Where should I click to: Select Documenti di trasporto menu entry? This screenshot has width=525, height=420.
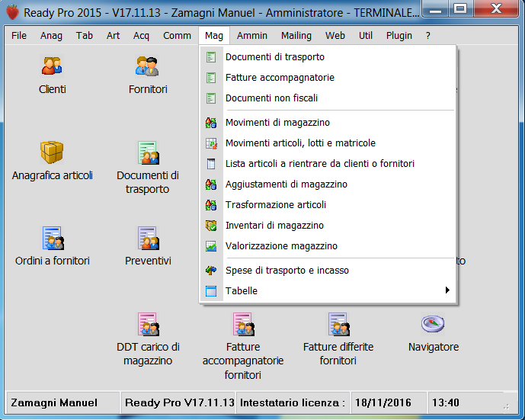[x=328, y=57]
